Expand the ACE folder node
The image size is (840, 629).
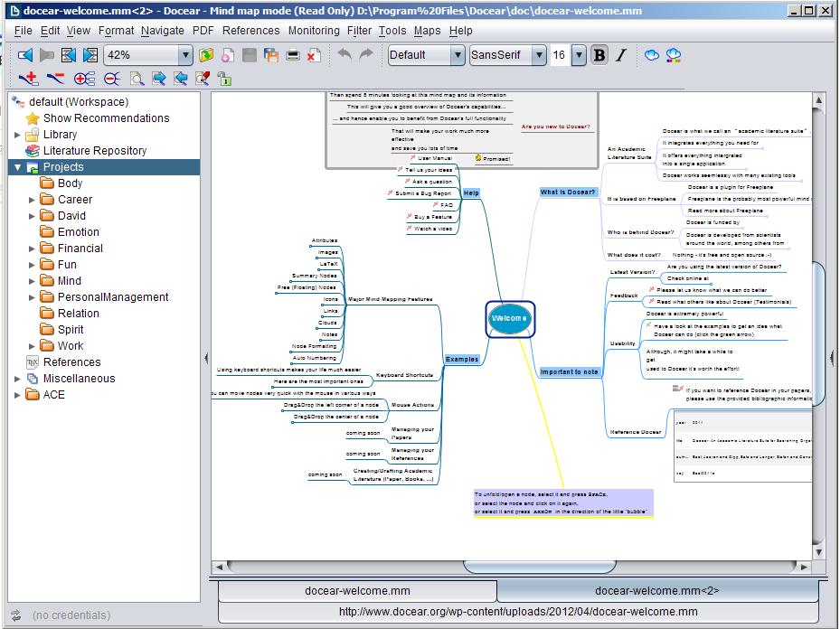pos(18,395)
